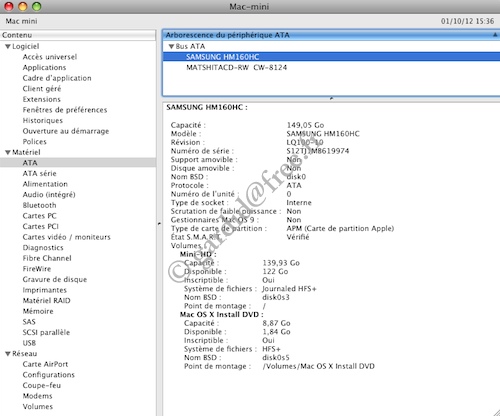Click the capacity value 149,05 Go

point(305,125)
